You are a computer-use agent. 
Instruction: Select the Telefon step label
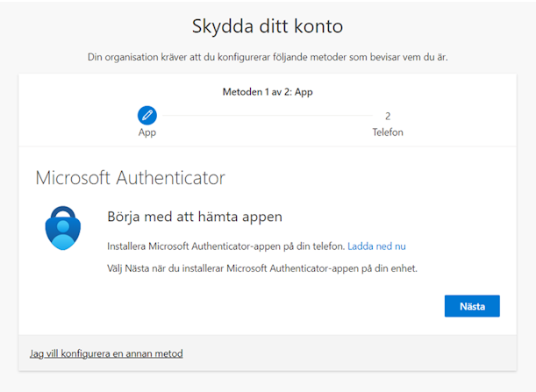[x=388, y=132]
